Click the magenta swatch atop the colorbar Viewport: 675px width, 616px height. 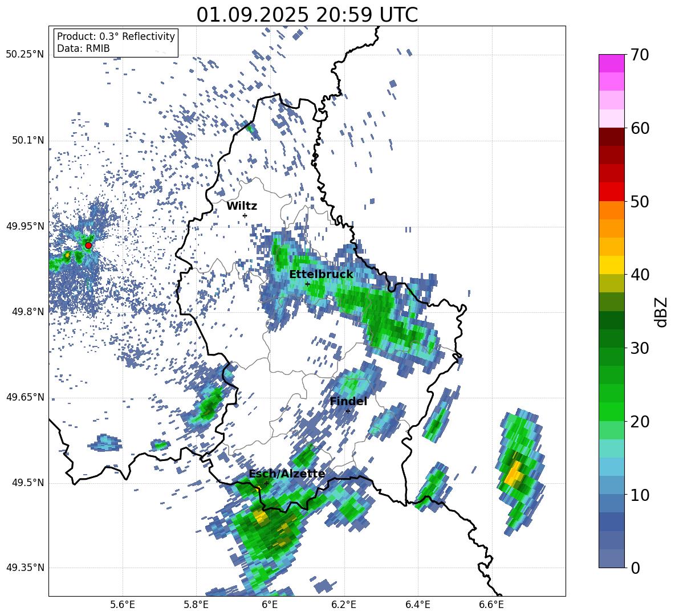(x=611, y=63)
